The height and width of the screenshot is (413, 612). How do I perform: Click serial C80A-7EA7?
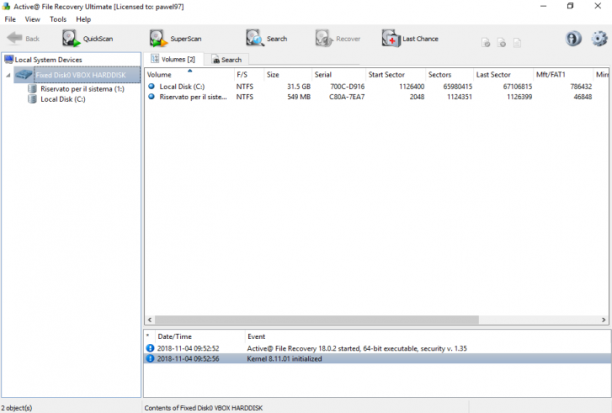(347, 96)
